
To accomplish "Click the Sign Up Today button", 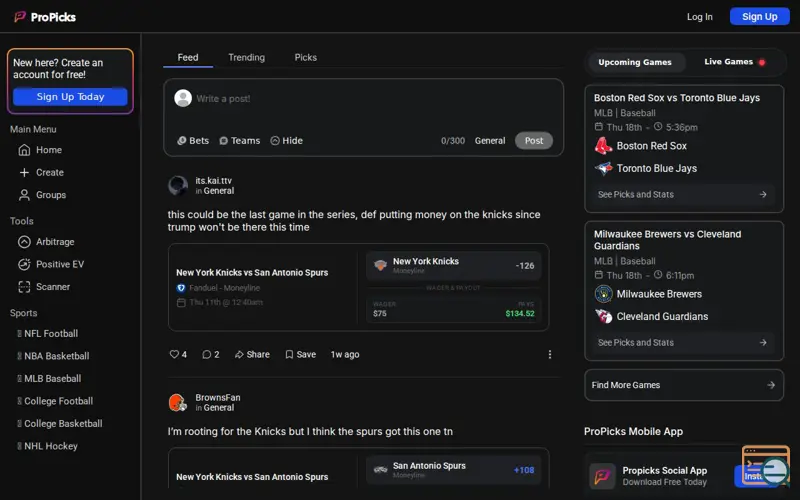I will tap(70, 96).
